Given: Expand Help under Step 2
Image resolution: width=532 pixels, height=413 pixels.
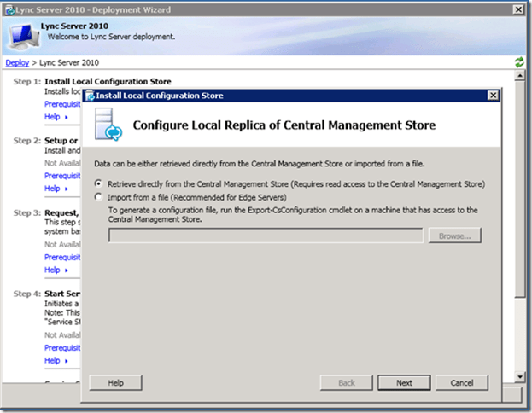Looking at the screenshot, I should pyautogui.click(x=56, y=189).
